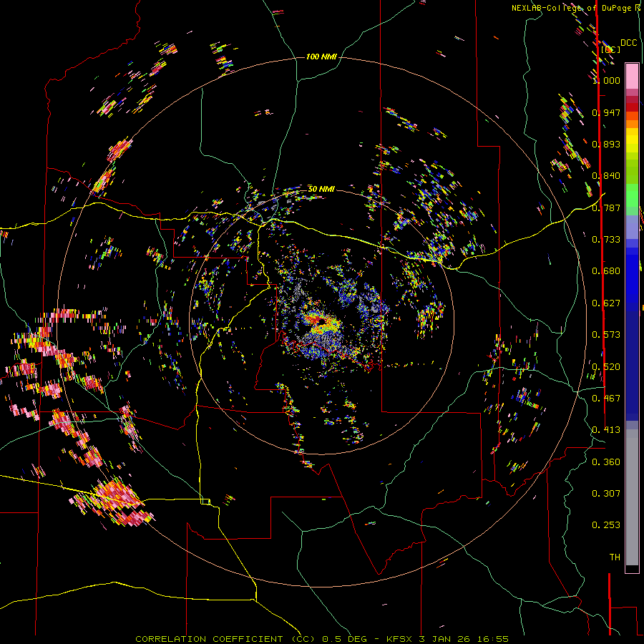Click the pink top segment of color scale

coord(632,76)
